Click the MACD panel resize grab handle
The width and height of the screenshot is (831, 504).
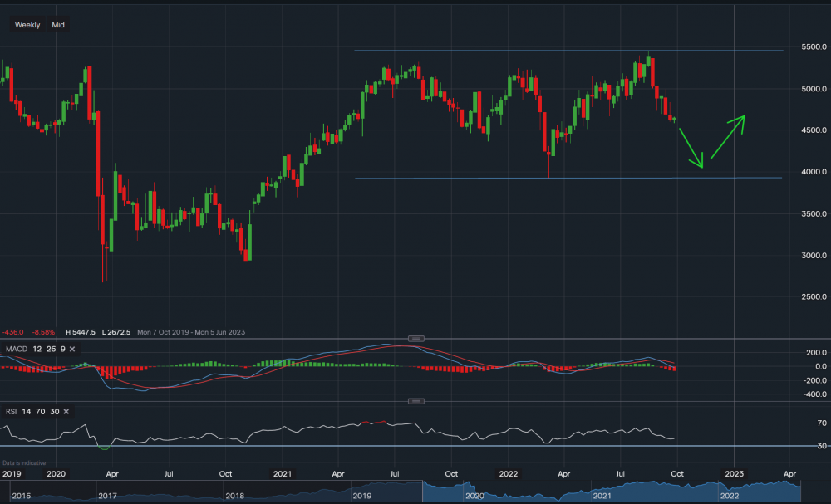coord(415,339)
